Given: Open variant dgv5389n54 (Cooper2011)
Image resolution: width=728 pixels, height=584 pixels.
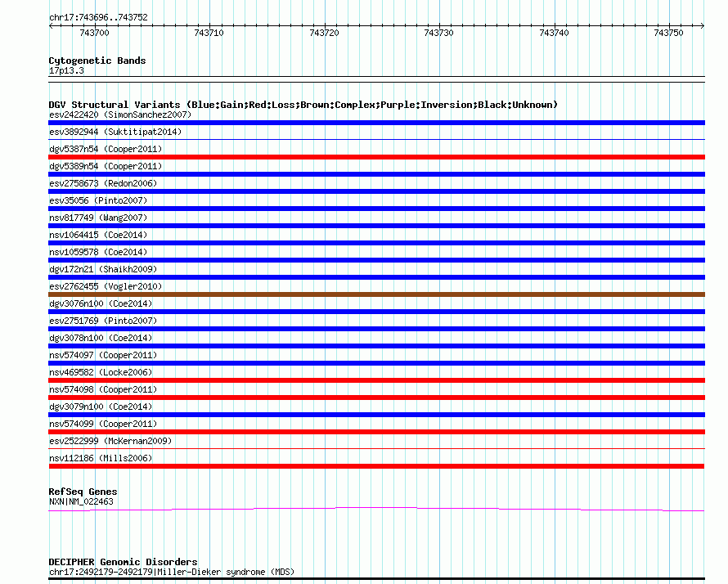Looking at the screenshot, I should pos(106,166).
